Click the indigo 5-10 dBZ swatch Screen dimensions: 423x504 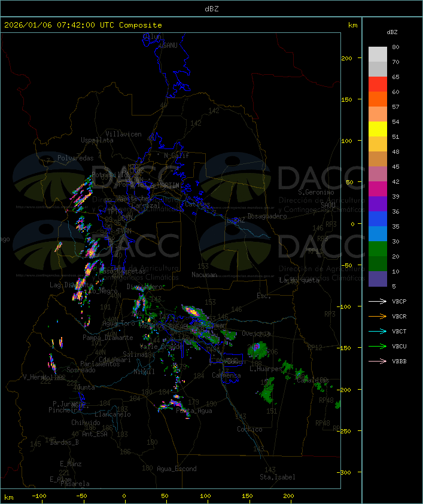[378, 279]
